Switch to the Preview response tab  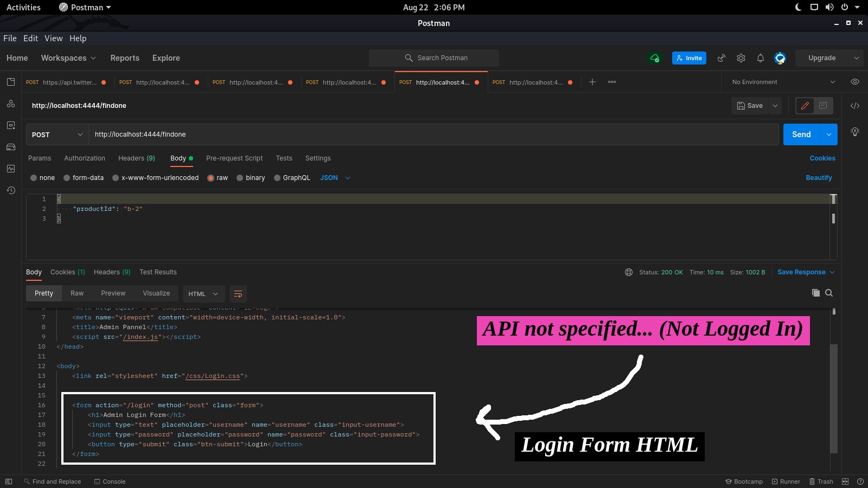tap(113, 293)
